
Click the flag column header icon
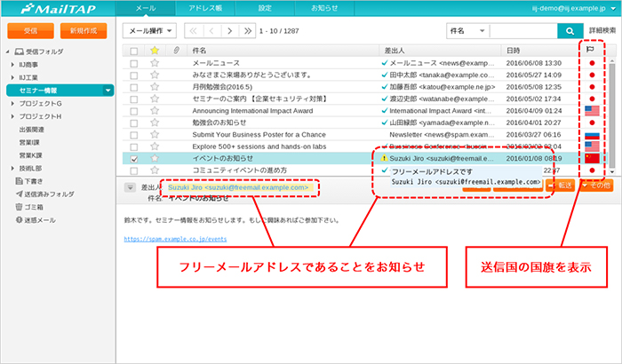tap(592, 51)
